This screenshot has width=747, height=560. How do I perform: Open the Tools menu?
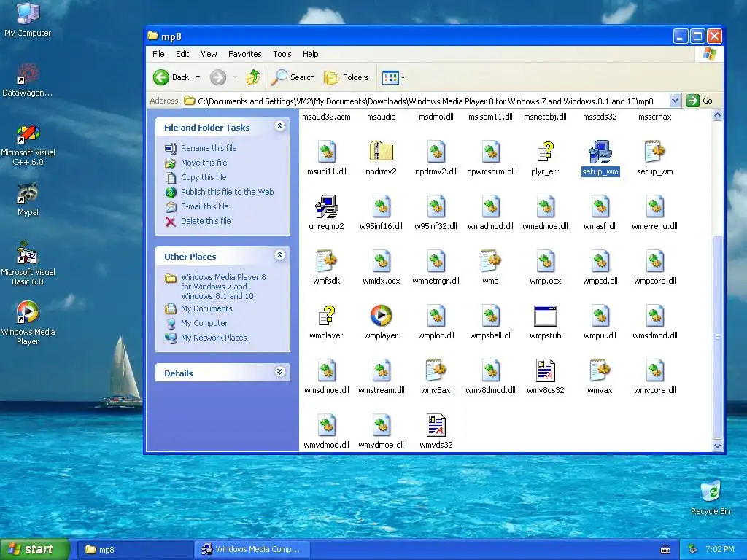point(282,54)
